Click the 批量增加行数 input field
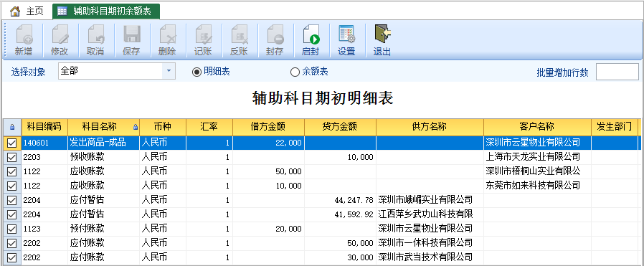644x266 pixels. tap(617, 72)
